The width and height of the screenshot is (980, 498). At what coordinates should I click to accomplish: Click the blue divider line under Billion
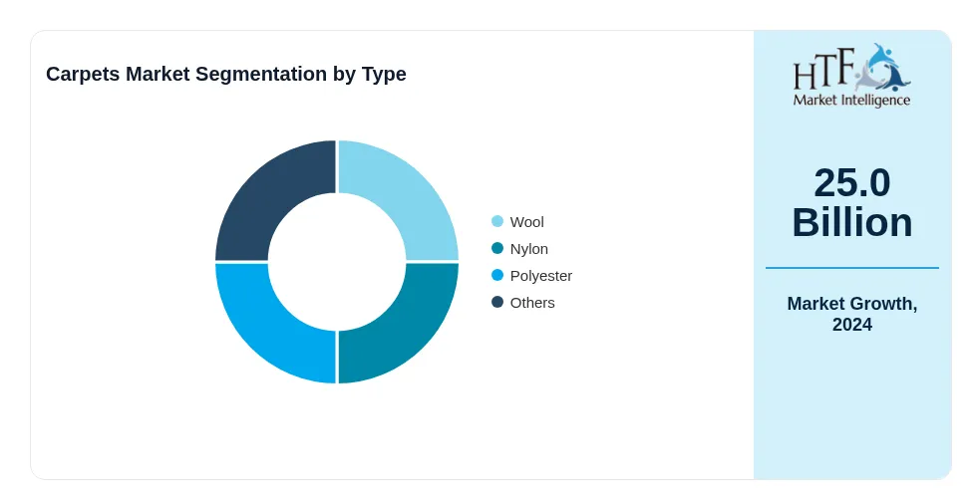851,268
